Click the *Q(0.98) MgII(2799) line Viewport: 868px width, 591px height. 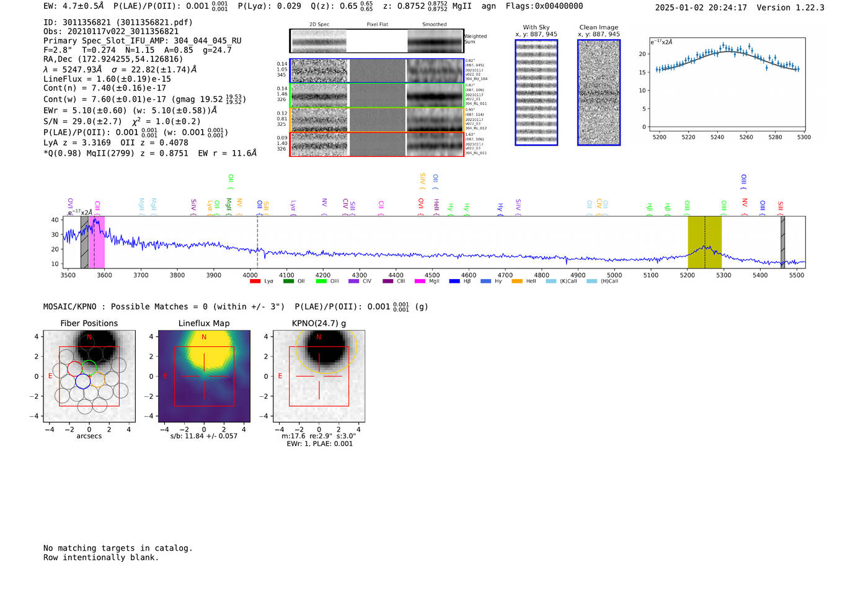click(150, 153)
